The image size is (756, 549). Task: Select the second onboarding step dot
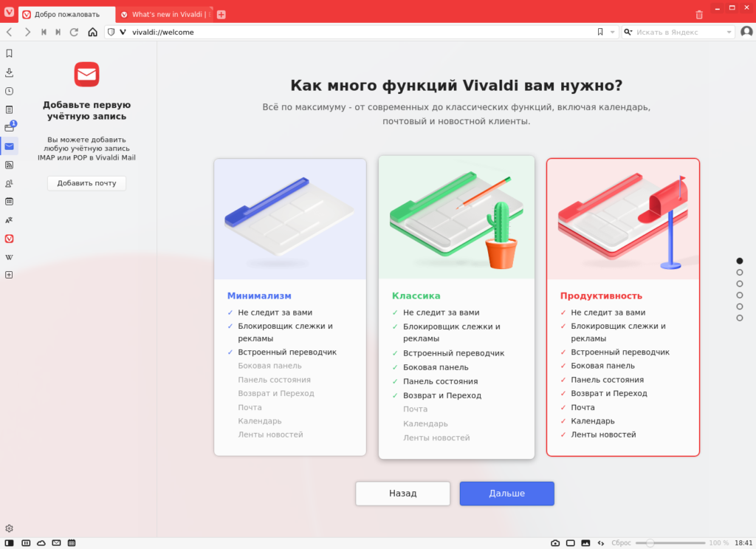coord(740,273)
